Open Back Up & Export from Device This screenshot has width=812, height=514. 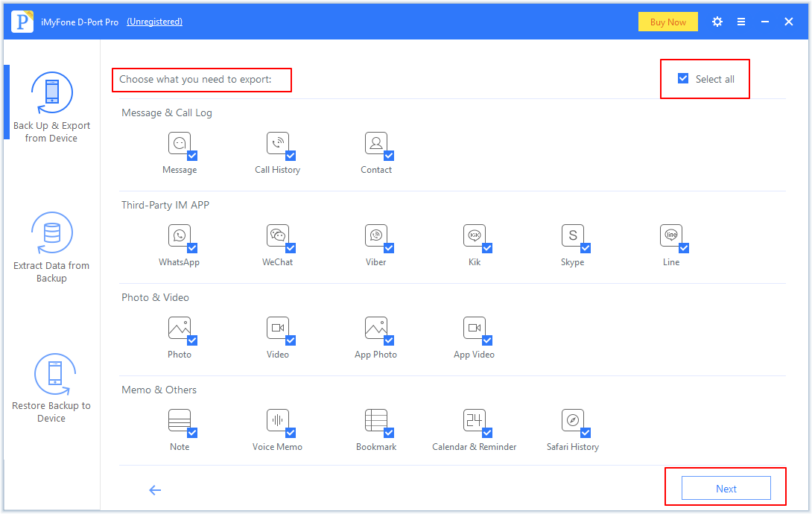tap(51, 108)
